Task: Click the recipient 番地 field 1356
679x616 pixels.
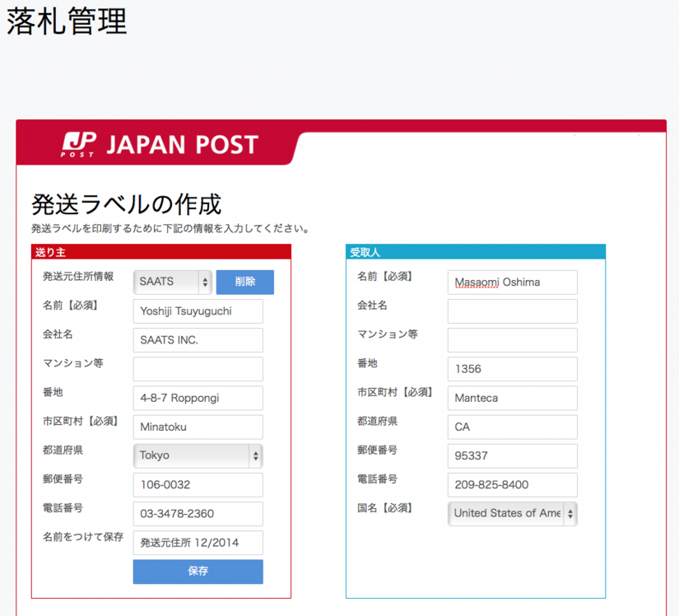Action: pyautogui.click(x=512, y=369)
